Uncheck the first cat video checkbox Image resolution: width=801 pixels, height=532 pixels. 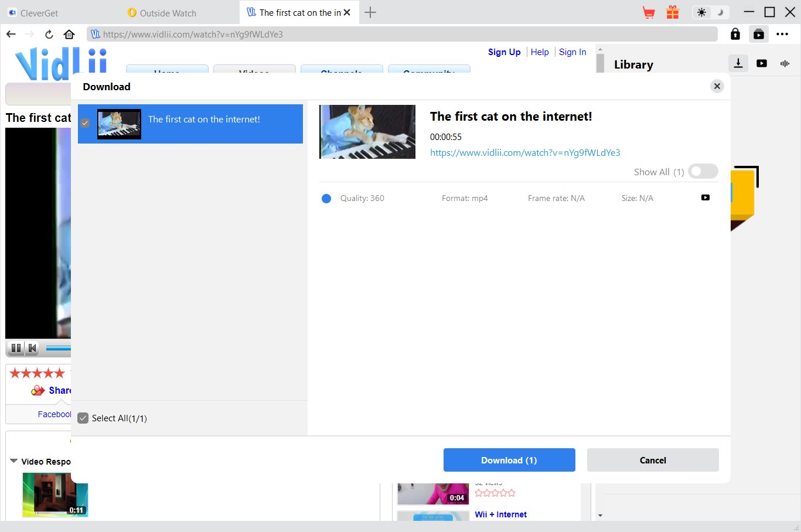(x=85, y=123)
